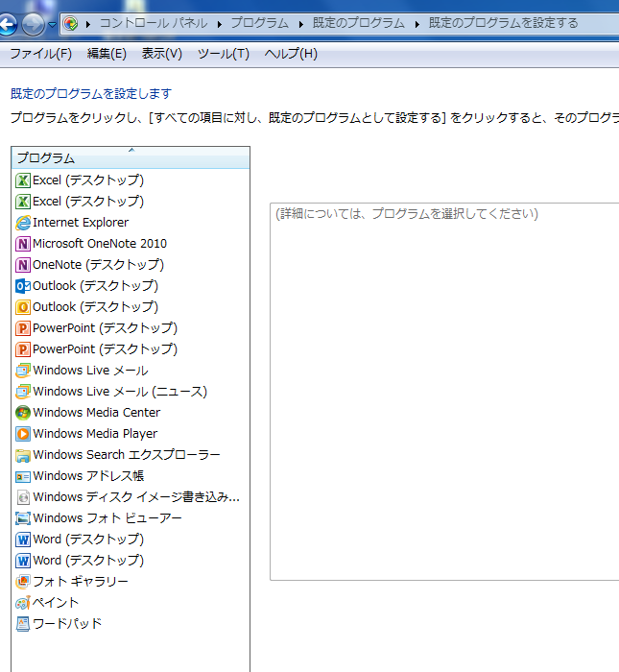Click the 詳細については description box
The height and width of the screenshot is (672, 619).
(x=444, y=392)
